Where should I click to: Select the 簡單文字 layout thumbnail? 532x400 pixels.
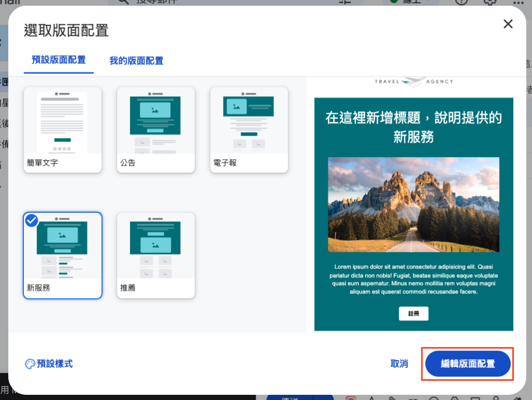tap(63, 130)
